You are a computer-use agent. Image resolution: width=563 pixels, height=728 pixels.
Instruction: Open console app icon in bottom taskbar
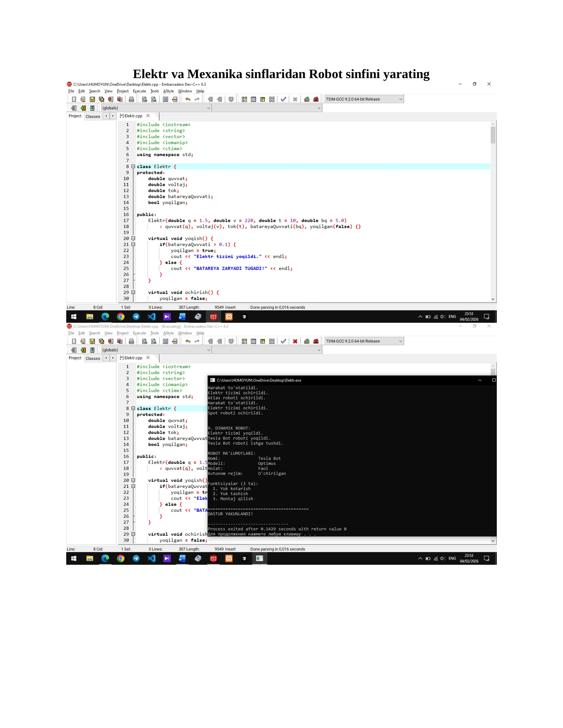260,558
